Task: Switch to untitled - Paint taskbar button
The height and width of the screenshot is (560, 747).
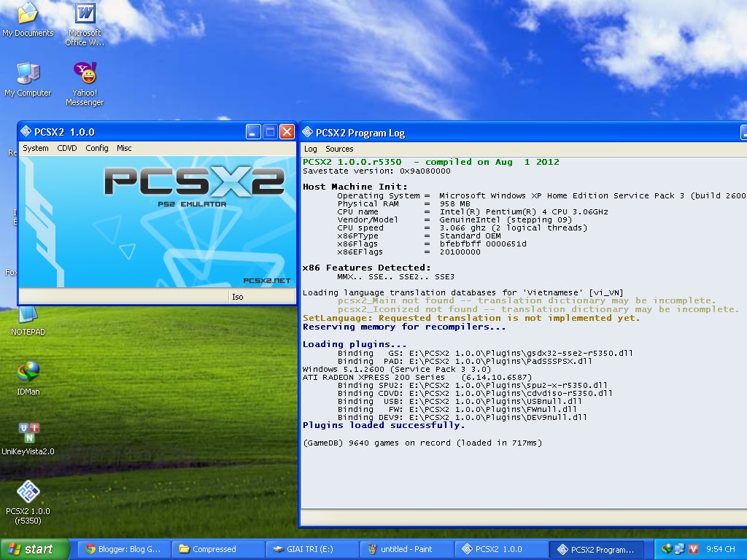Action: coord(406,549)
